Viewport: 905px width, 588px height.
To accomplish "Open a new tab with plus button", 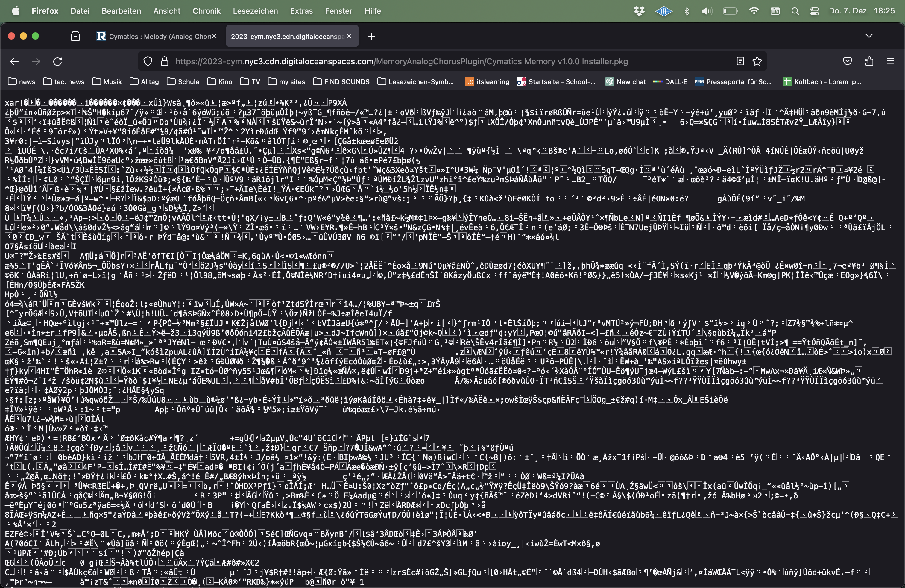I will (371, 36).
